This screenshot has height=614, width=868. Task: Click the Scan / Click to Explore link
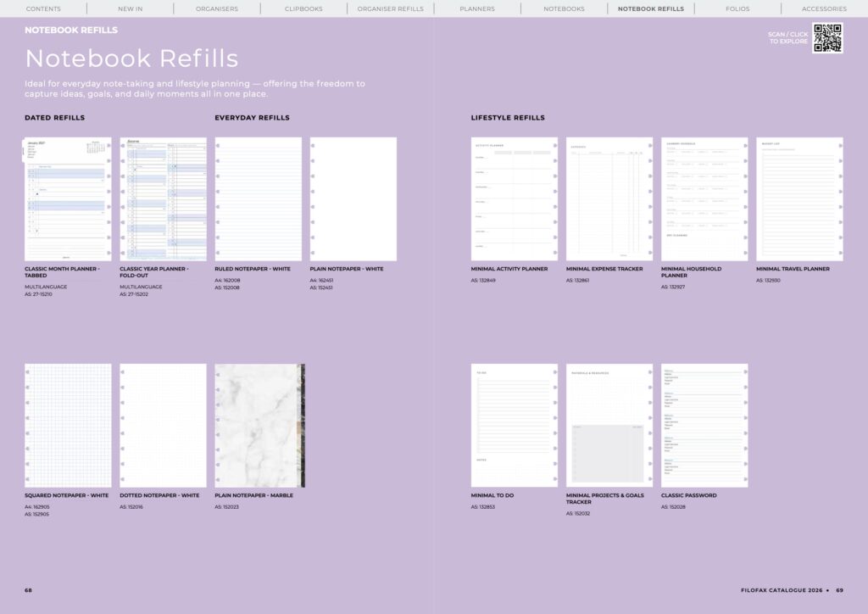point(787,37)
